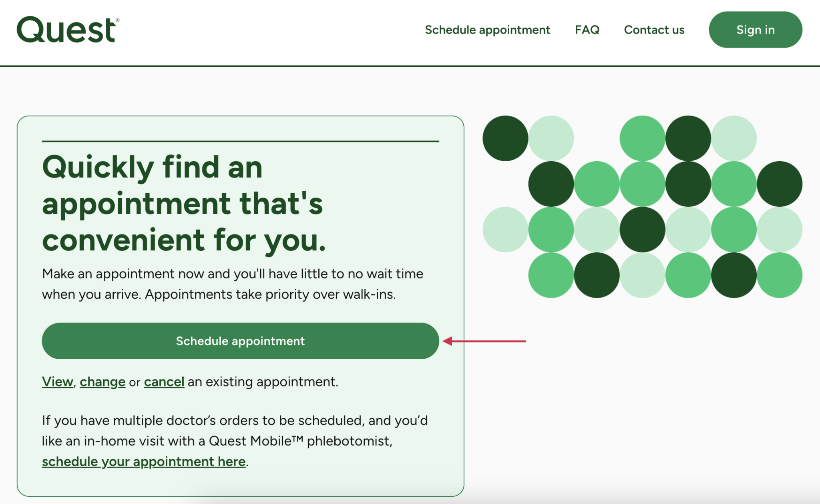
Task: Click the "Make an appointment now" paragraph
Action: 232,274
